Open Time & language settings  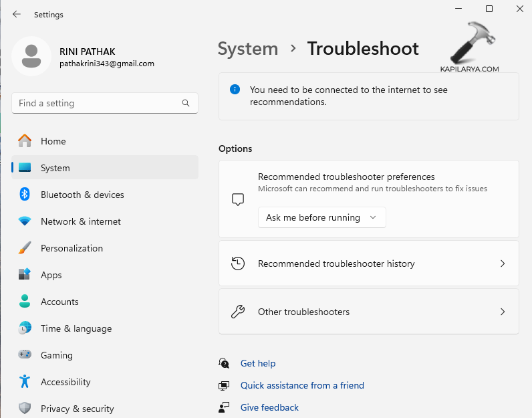(76, 328)
